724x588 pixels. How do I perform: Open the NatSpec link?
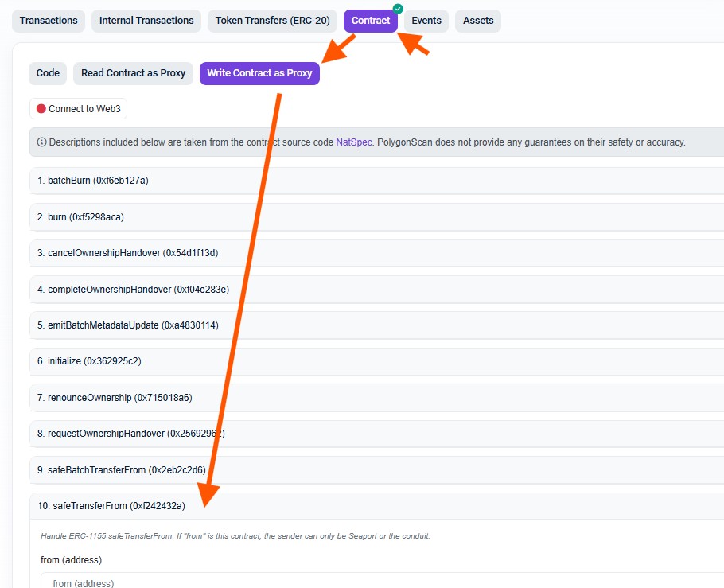click(354, 142)
